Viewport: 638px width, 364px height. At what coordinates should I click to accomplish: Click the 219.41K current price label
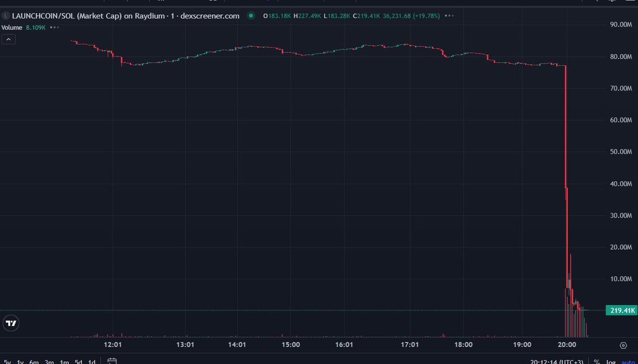620,310
